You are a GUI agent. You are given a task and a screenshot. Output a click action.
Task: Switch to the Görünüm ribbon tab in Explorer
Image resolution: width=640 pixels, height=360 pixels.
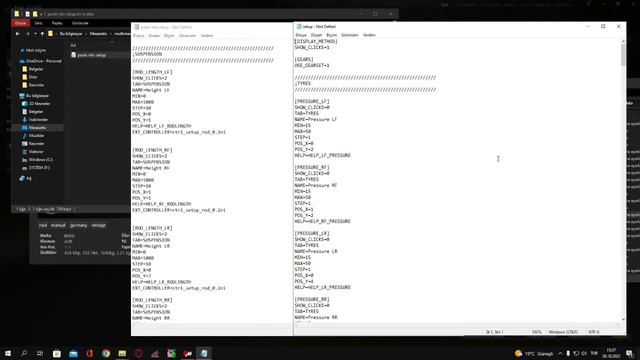tap(80, 23)
